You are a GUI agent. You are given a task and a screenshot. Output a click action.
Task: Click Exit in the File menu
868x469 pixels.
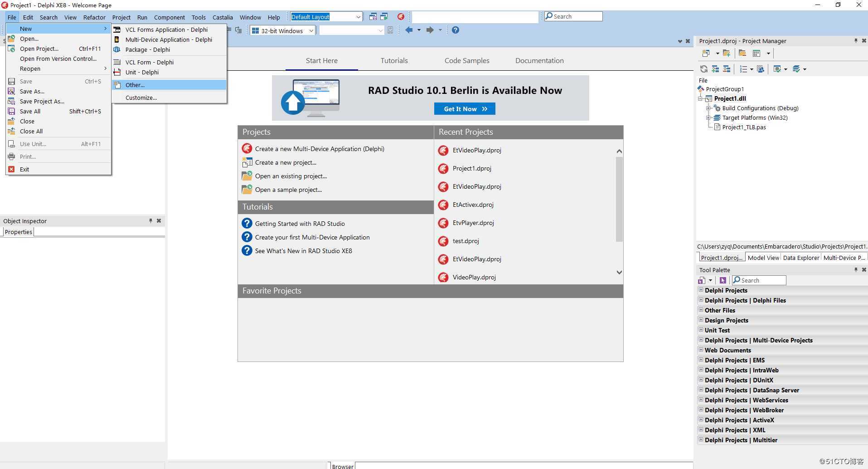(x=58, y=169)
